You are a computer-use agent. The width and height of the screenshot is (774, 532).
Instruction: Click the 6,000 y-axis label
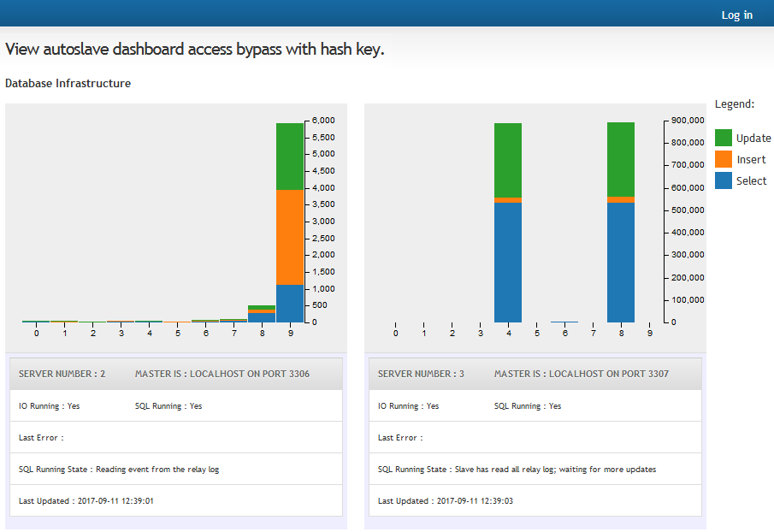(x=323, y=121)
